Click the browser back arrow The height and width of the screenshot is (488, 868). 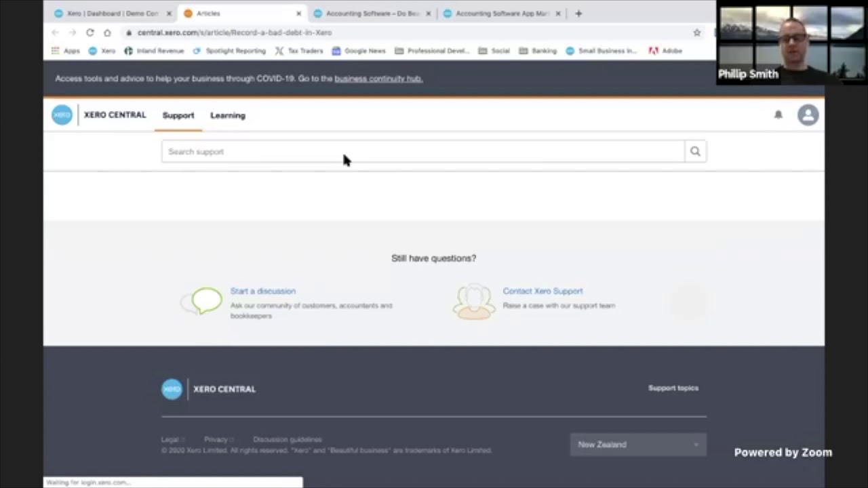[56, 33]
